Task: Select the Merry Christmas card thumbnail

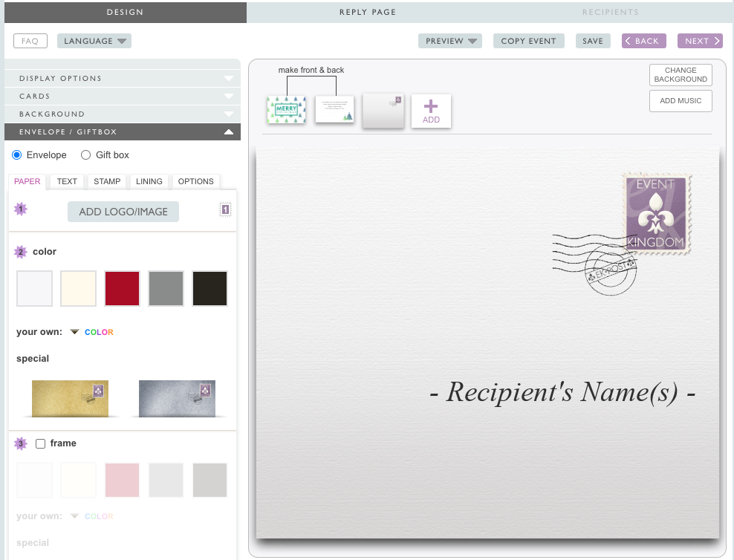Action: pyautogui.click(x=286, y=110)
